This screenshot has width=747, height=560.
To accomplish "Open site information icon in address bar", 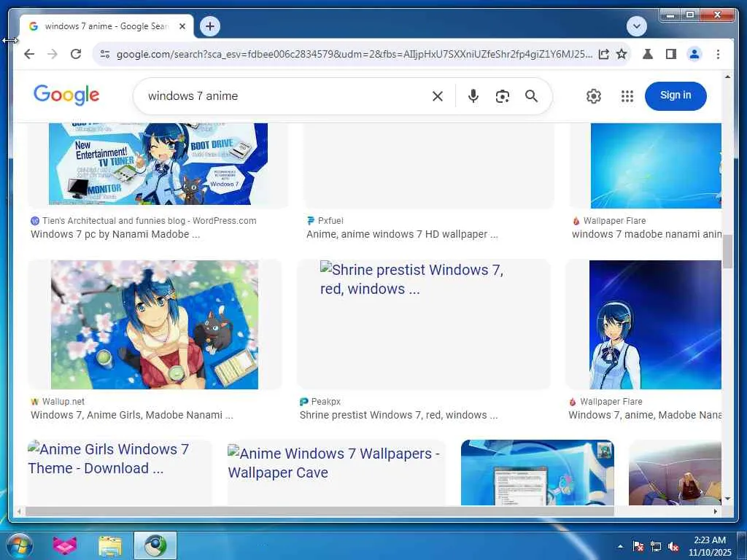I will [x=105, y=54].
